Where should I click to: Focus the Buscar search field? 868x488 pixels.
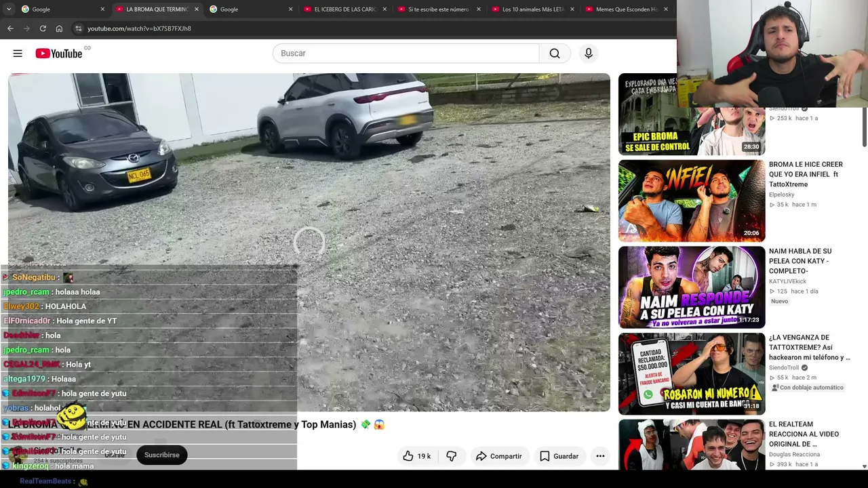(x=406, y=54)
